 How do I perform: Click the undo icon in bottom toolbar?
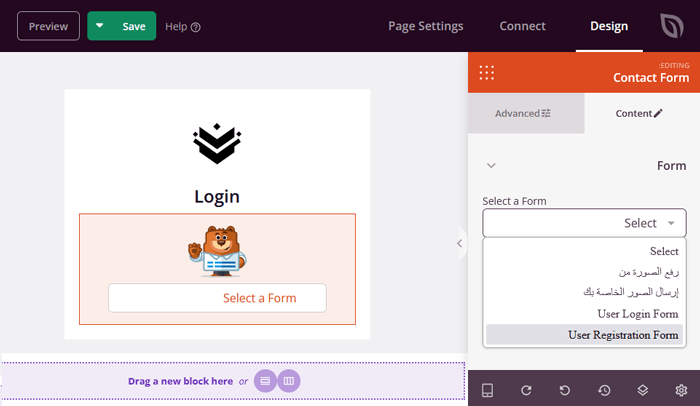coord(565,389)
